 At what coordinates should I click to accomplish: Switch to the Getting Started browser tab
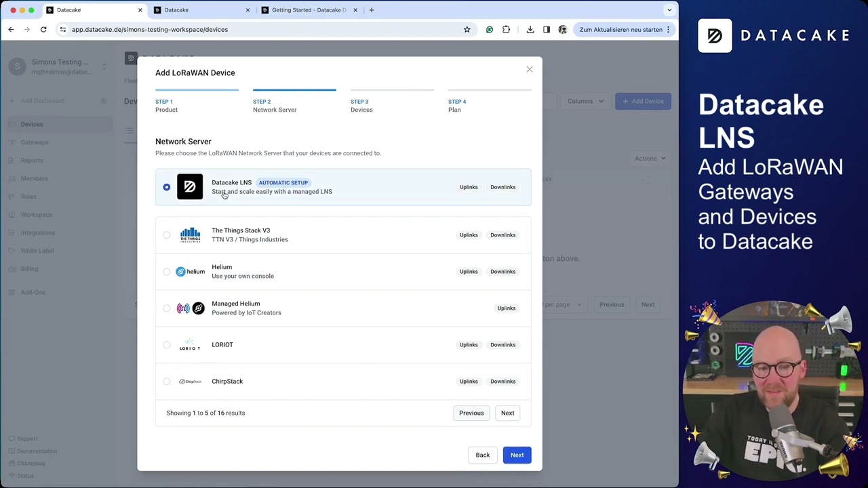pyautogui.click(x=309, y=10)
